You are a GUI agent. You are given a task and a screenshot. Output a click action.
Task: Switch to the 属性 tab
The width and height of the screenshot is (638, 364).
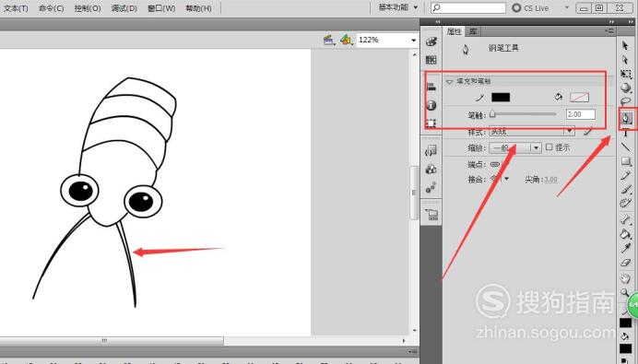pyautogui.click(x=454, y=31)
